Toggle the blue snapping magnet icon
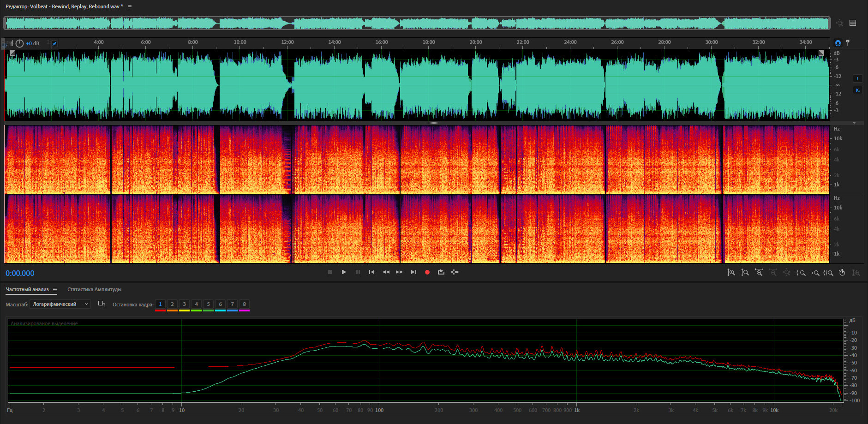The height and width of the screenshot is (424, 868). tap(838, 43)
